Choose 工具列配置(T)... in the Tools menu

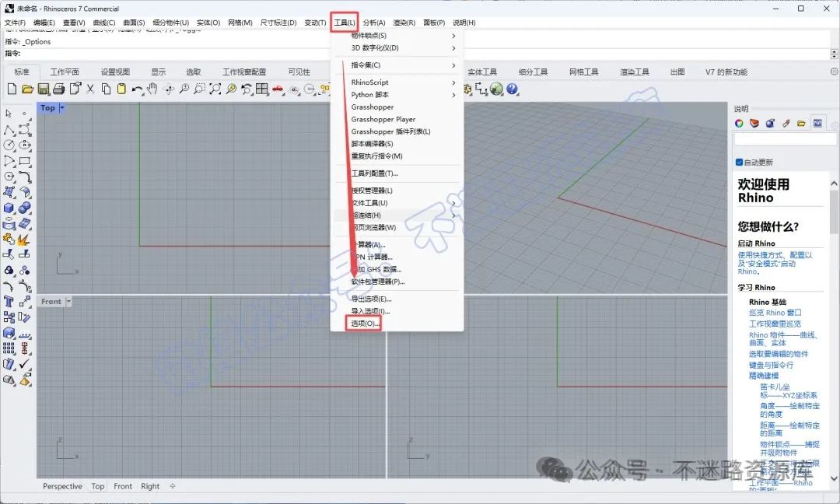374,173
